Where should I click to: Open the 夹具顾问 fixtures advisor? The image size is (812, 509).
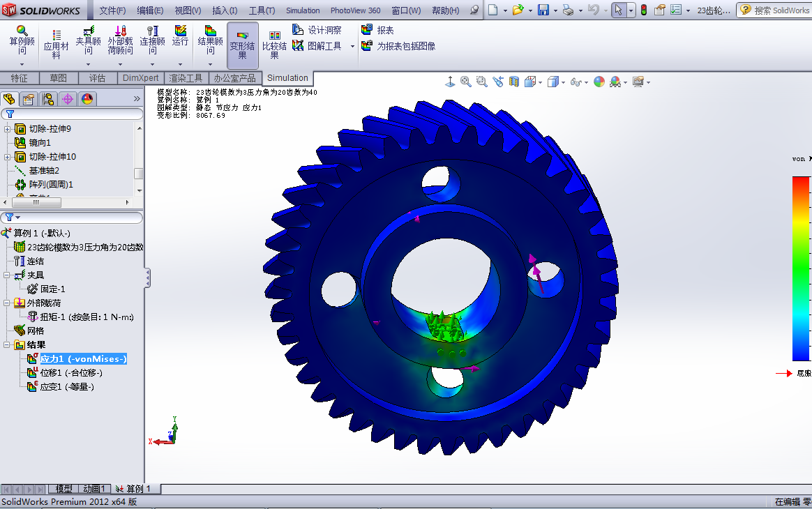point(88,40)
